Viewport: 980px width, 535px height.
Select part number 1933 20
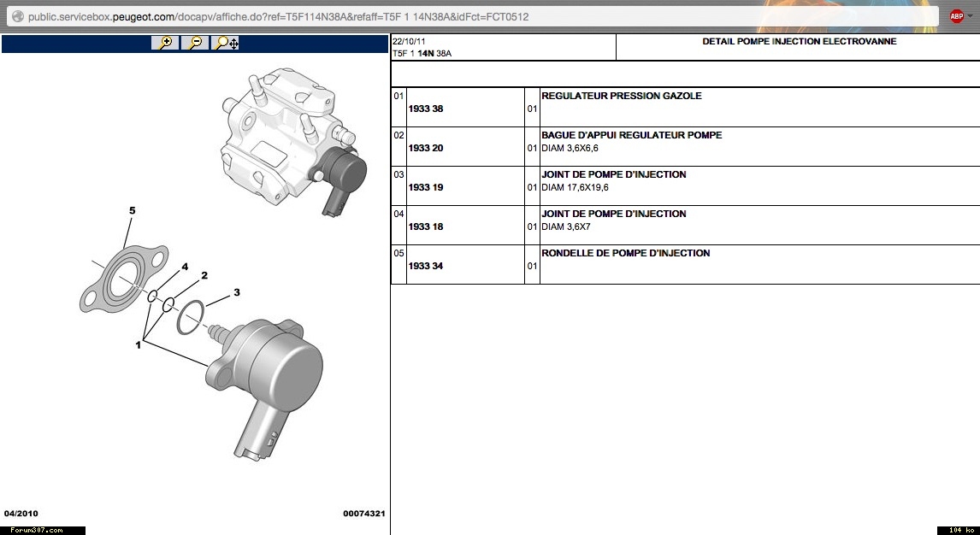click(x=426, y=148)
